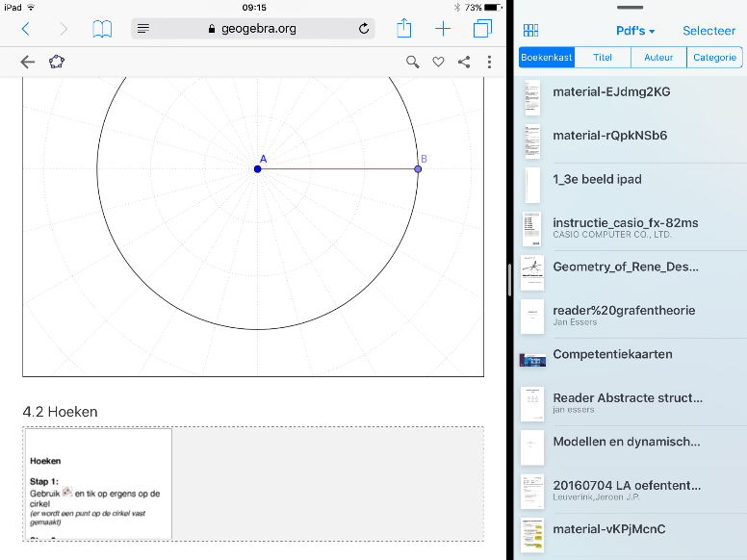Tap thumbnail of material-vKPjMcnC

pyautogui.click(x=532, y=535)
